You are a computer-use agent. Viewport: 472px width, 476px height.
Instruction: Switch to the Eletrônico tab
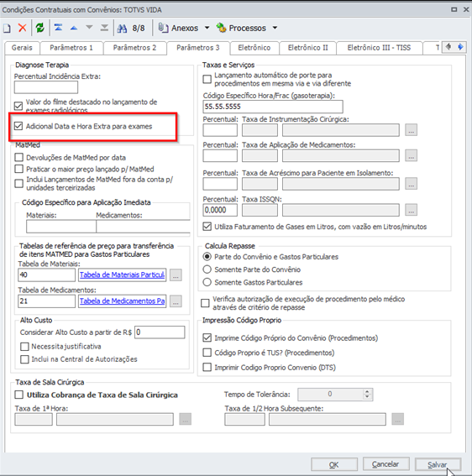pyautogui.click(x=254, y=48)
